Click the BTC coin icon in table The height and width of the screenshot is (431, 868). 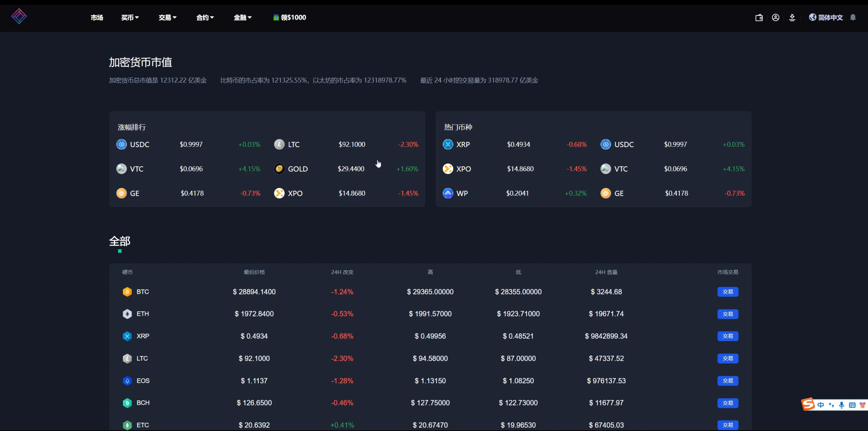point(127,292)
